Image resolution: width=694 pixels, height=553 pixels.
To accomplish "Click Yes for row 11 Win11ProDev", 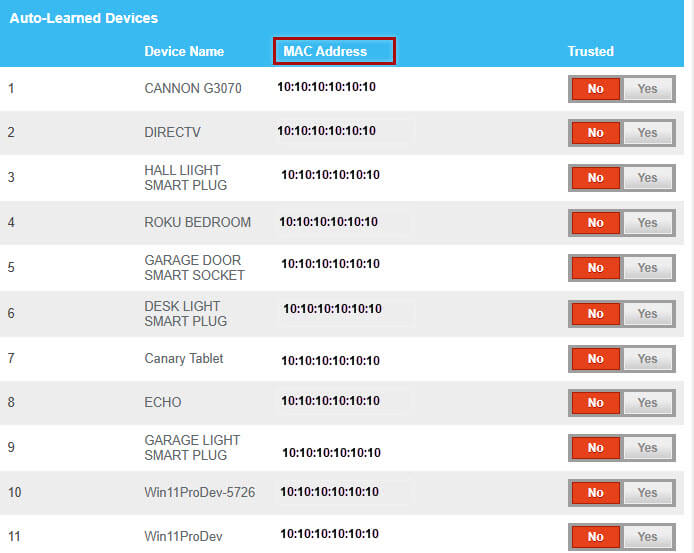I will [x=647, y=537].
